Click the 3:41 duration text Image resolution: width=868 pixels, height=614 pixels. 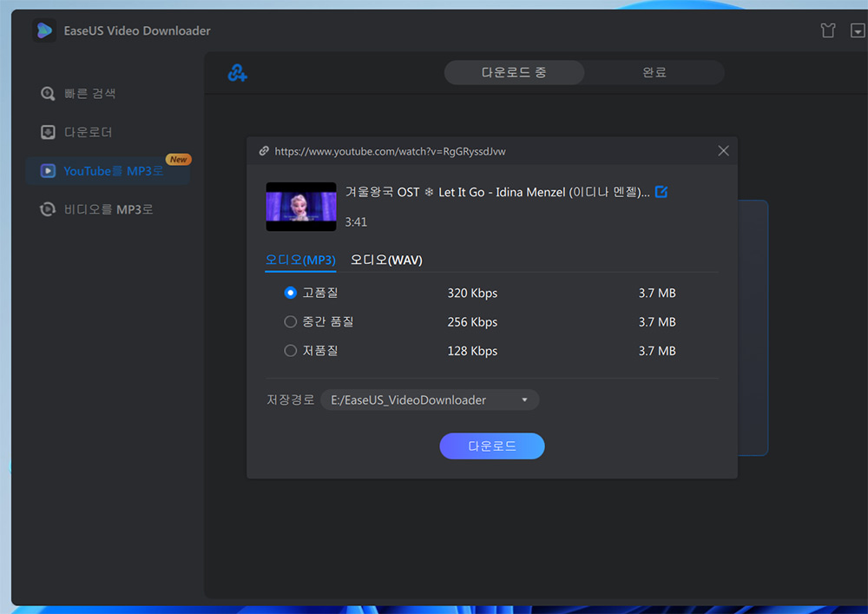point(356,222)
